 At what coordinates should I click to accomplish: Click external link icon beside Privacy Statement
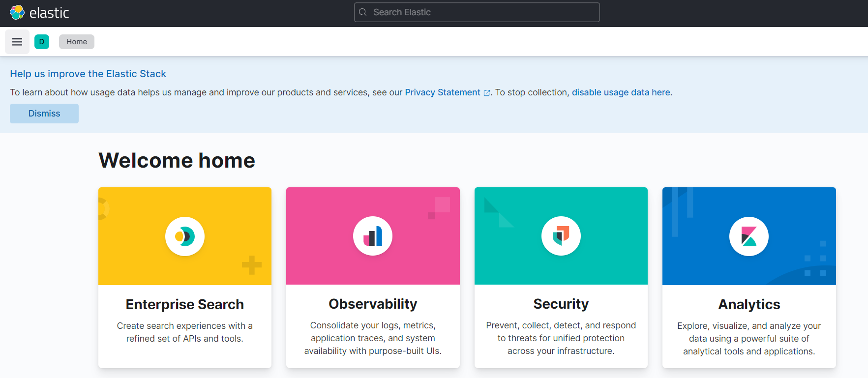point(487,93)
